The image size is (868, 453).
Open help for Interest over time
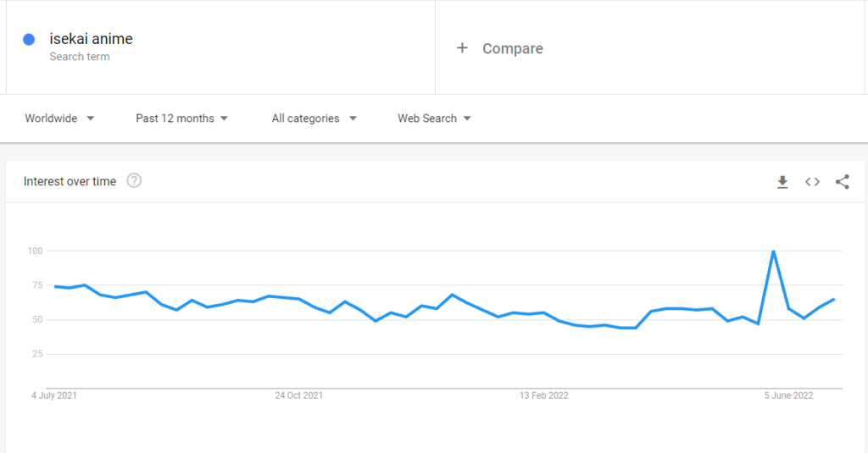(x=134, y=181)
